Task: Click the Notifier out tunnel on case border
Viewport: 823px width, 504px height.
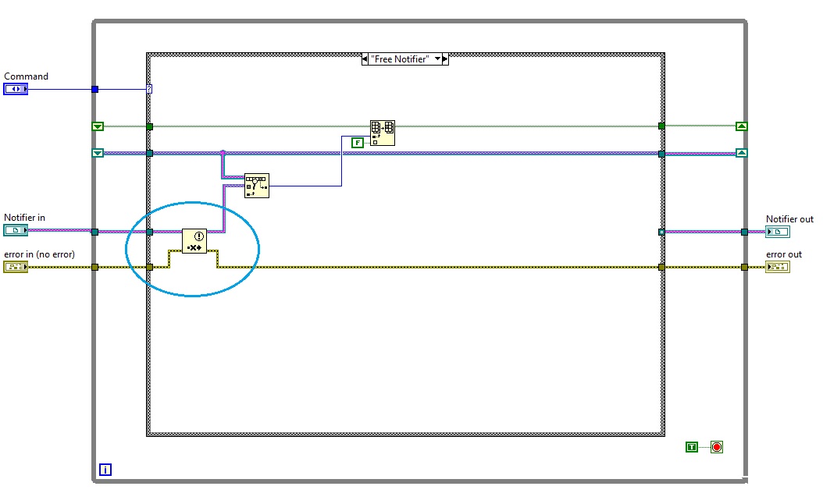Action: [661, 232]
